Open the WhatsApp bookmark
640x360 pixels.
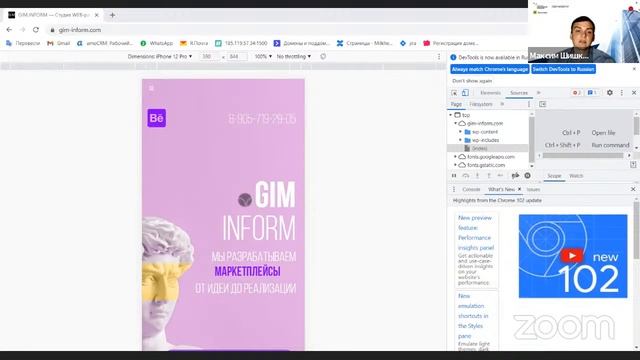click(x=157, y=43)
